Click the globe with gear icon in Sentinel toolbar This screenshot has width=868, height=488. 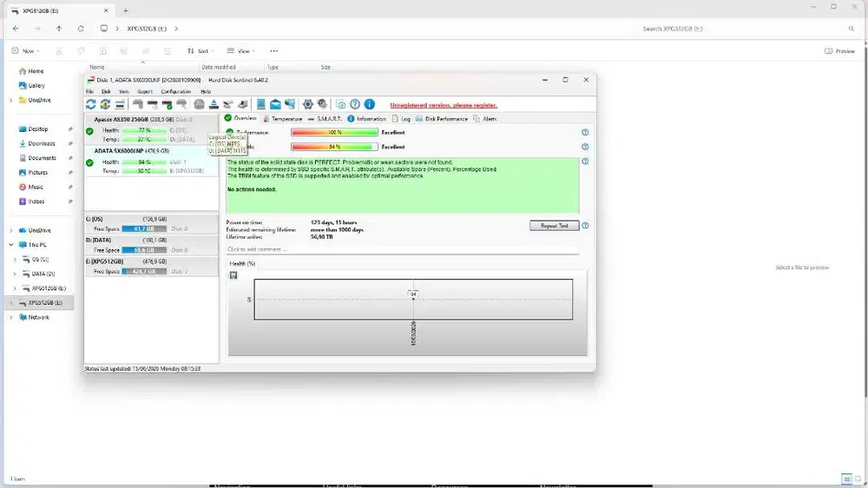[x=322, y=104]
